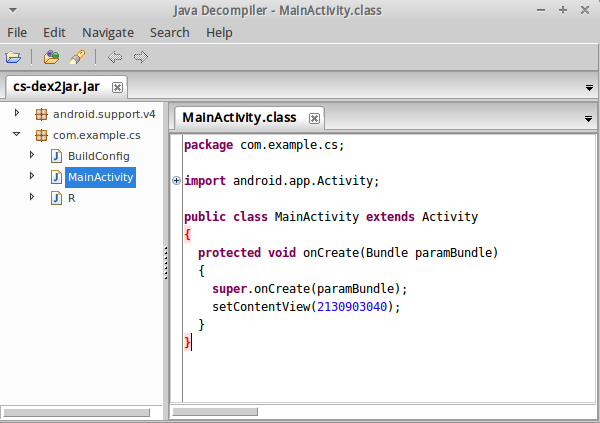Select BuildConfig in the tree
This screenshot has width=600, height=423.
99,156
